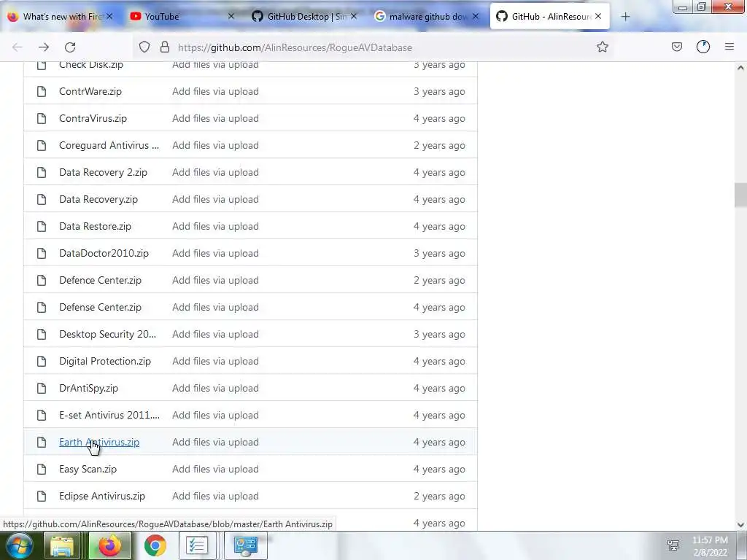This screenshot has height=560, width=747.
Task: Open Easy Scan.zip file
Action: point(88,470)
